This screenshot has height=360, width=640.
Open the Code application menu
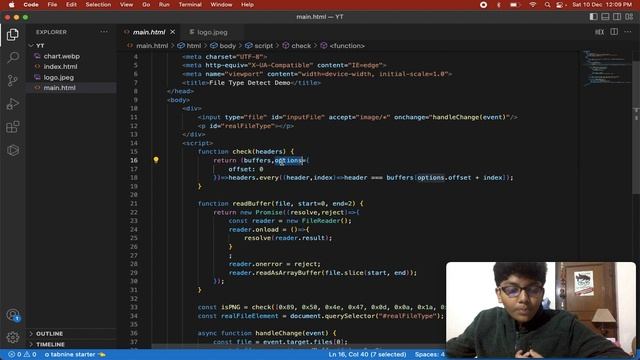pos(31,4)
